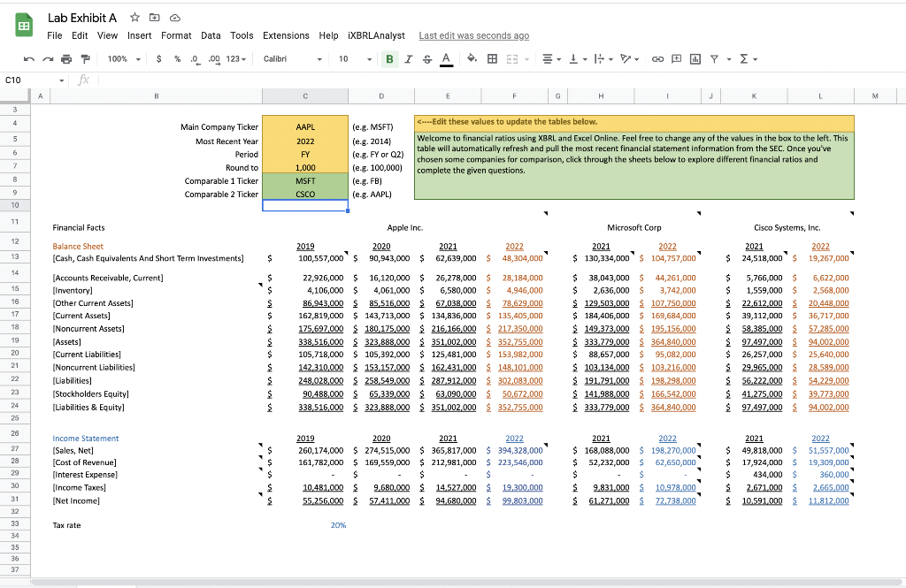Click the Create a filter icon
The width and height of the screenshot is (906, 588).
[714, 59]
